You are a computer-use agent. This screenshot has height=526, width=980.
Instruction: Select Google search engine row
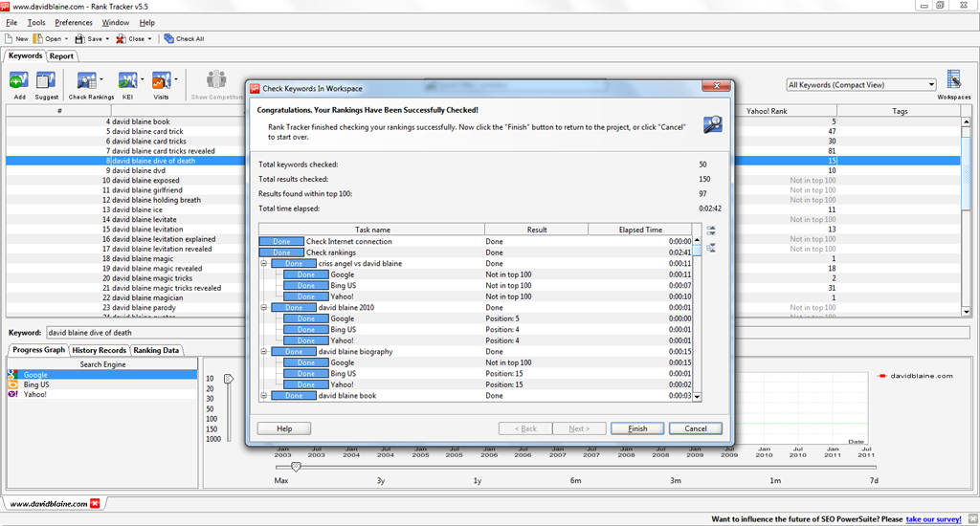(102, 375)
